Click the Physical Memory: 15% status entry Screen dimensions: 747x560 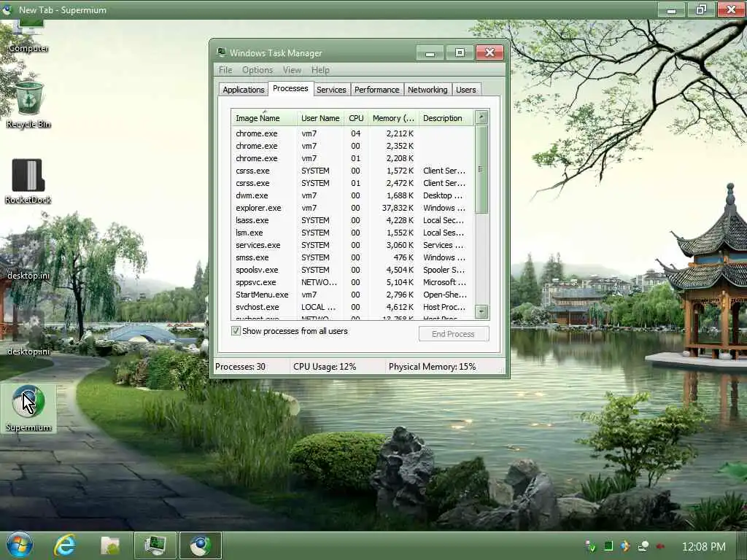click(x=432, y=367)
